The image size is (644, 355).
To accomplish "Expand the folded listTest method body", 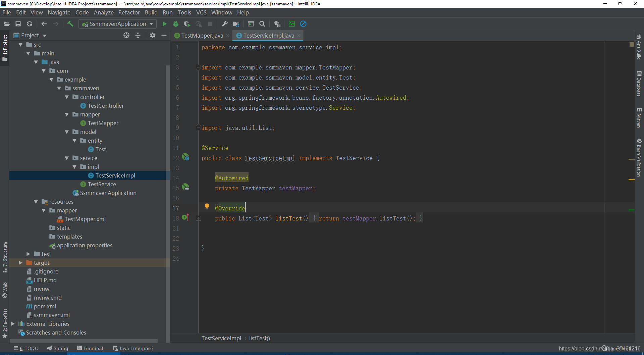I will click(x=198, y=218).
